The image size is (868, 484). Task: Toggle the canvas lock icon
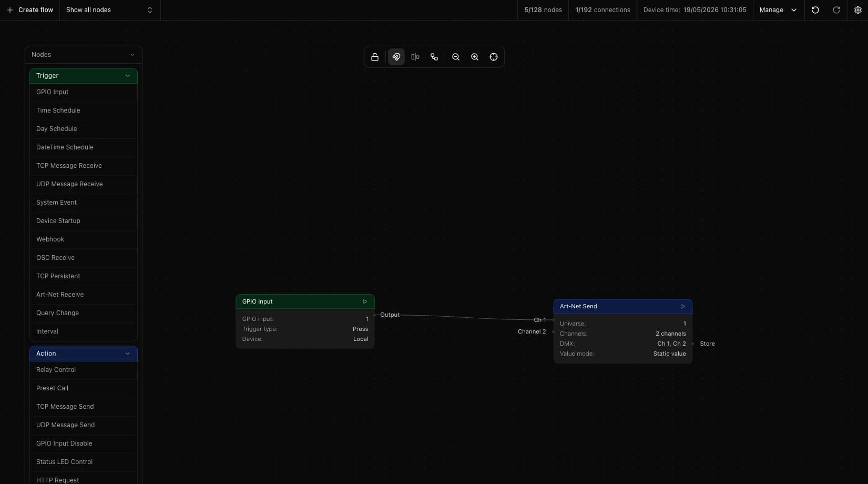click(x=375, y=57)
